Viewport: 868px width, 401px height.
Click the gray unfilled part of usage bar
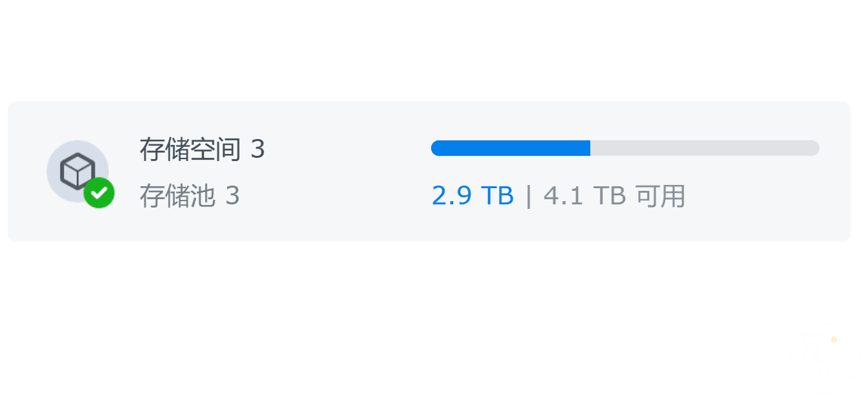pos(705,148)
